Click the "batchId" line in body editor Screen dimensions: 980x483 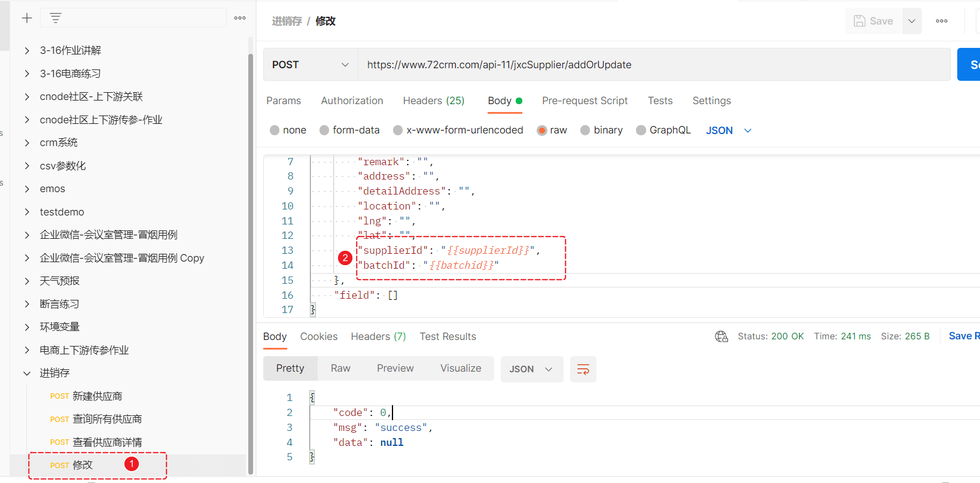coord(428,265)
